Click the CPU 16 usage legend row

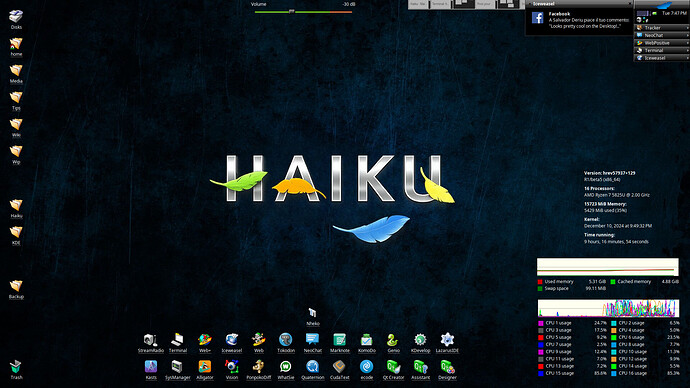[645, 373]
